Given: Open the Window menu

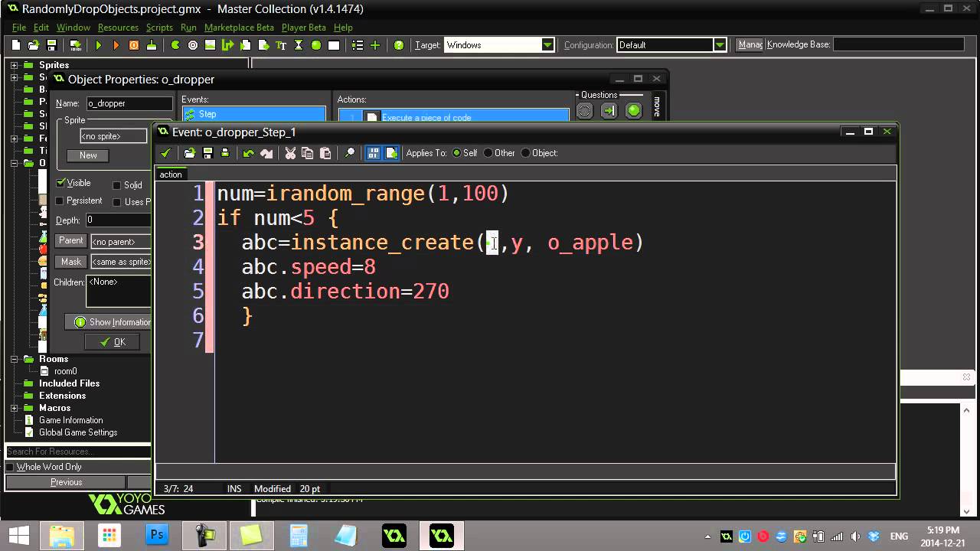Looking at the screenshot, I should (x=73, y=28).
